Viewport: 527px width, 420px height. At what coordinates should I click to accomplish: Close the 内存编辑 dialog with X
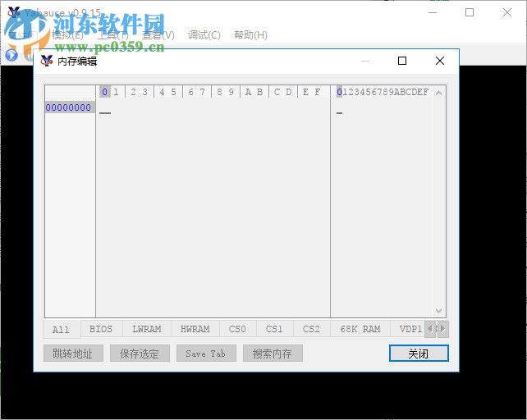(440, 61)
